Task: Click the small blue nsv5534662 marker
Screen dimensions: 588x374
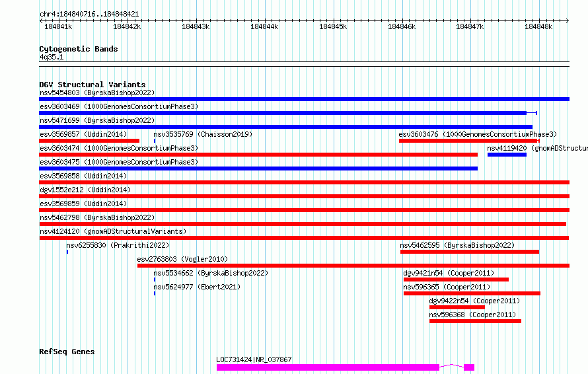Action: tap(155, 280)
